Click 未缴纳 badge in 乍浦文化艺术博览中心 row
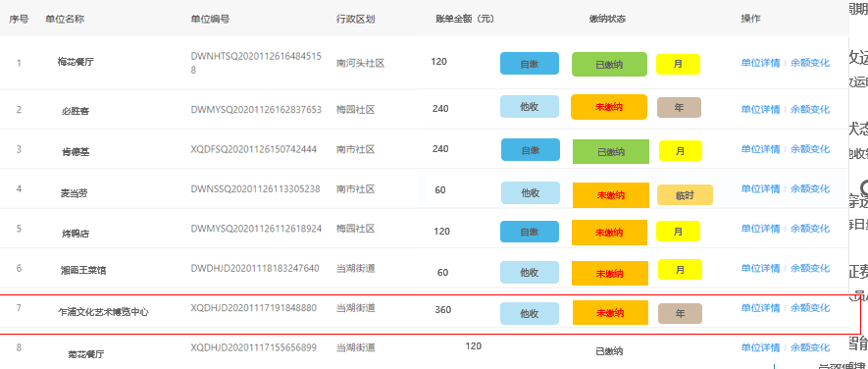 click(611, 312)
